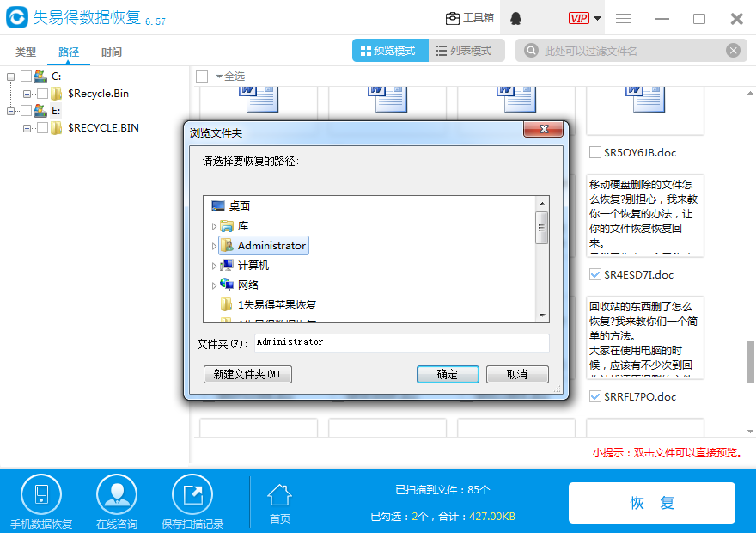The image size is (756, 533).
Task: Open 在线咨询 online consultation
Action: (x=117, y=502)
